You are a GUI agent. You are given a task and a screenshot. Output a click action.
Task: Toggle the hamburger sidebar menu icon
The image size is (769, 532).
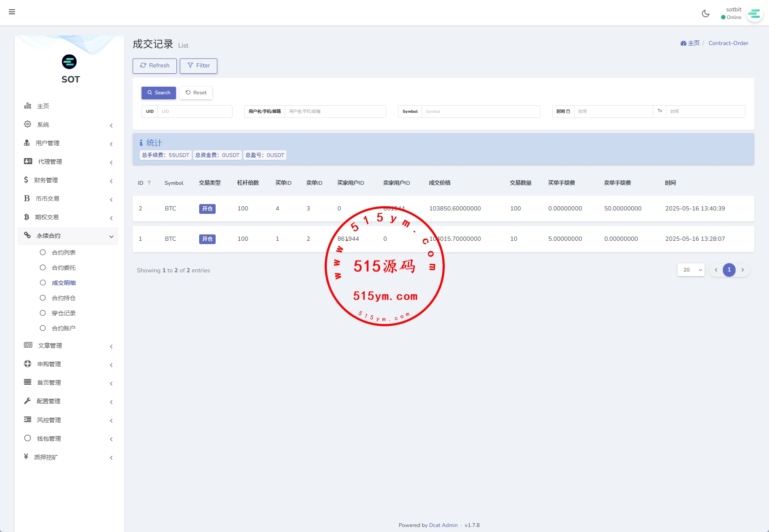click(x=12, y=12)
